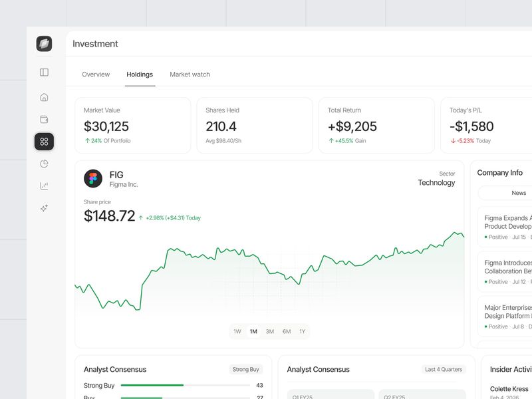Screen dimensions: 532x399
Task: Click the Strong Buy count 43
Action: click(259, 385)
